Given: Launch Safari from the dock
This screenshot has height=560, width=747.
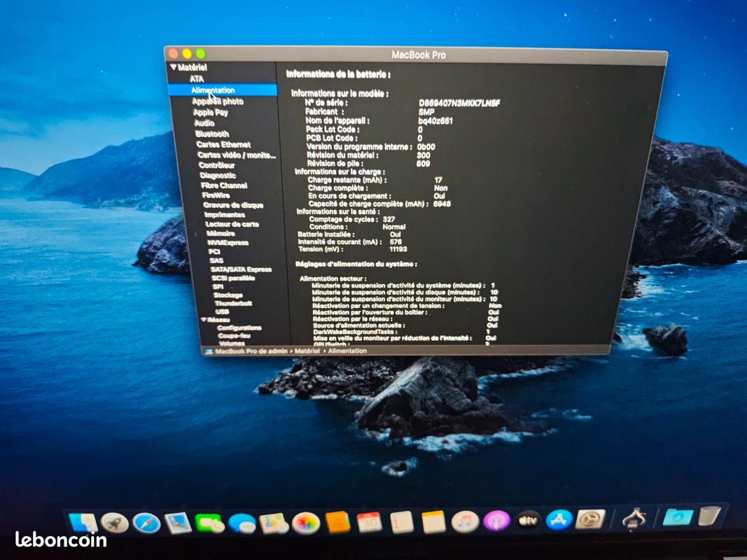Looking at the screenshot, I should point(147,524).
